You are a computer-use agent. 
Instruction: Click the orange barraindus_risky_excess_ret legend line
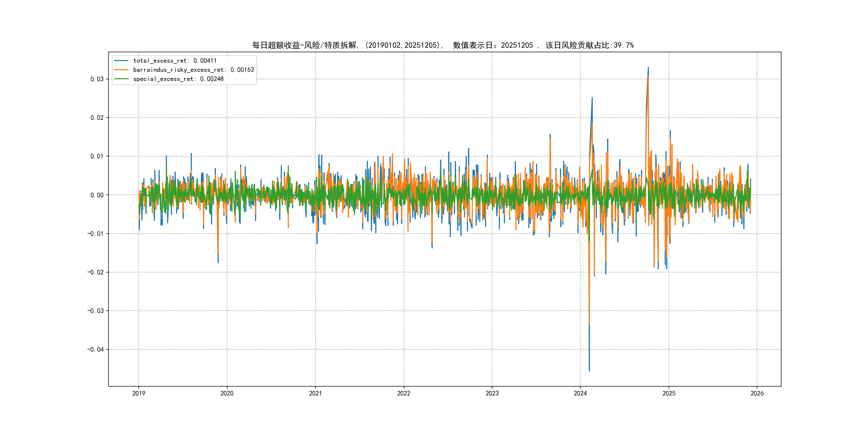(121, 70)
